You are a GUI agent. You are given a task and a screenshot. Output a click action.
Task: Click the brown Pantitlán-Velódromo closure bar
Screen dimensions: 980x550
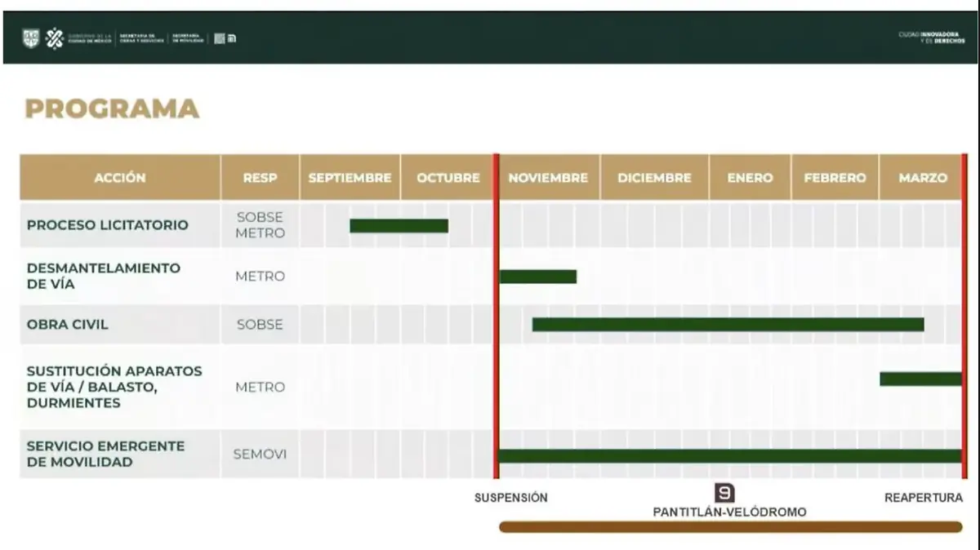pos(730,527)
